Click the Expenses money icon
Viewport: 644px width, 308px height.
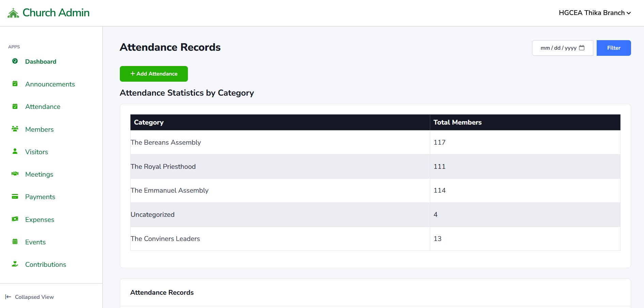[x=15, y=219]
